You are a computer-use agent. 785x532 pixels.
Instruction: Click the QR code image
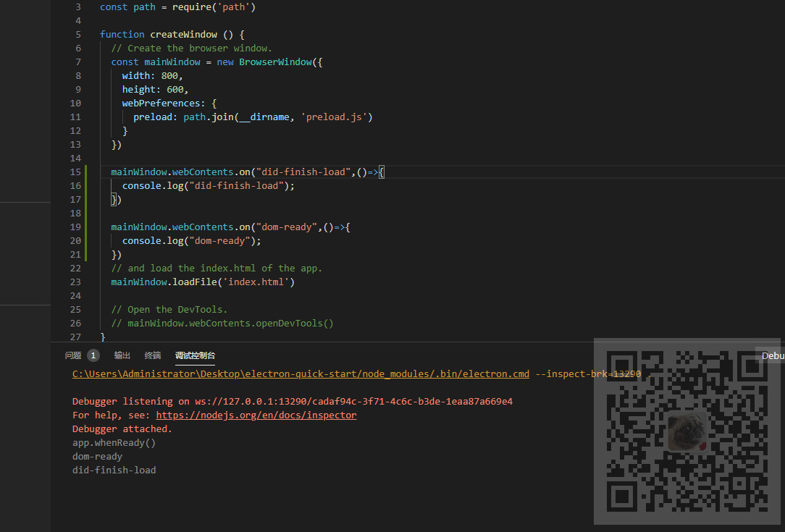point(687,431)
